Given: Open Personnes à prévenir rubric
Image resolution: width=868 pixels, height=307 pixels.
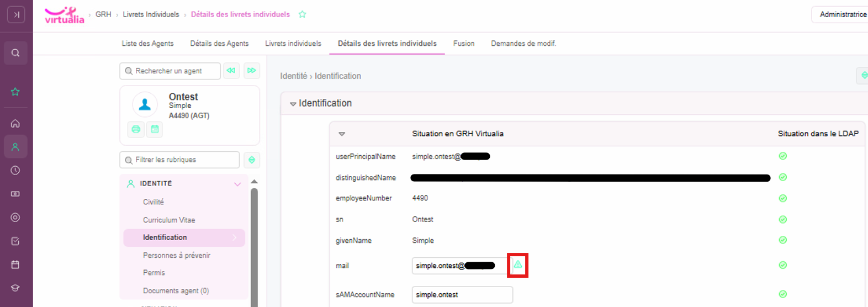Looking at the screenshot, I should click(177, 255).
